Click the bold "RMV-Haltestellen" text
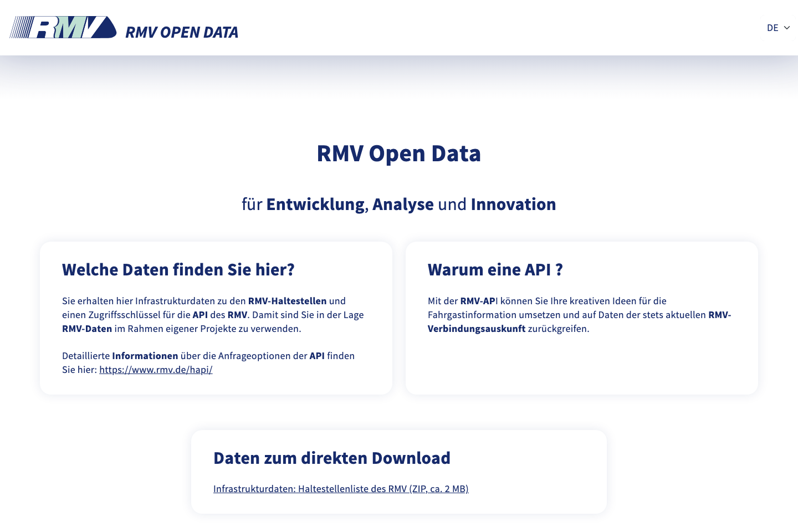This screenshot has width=798, height=532. pos(287,301)
